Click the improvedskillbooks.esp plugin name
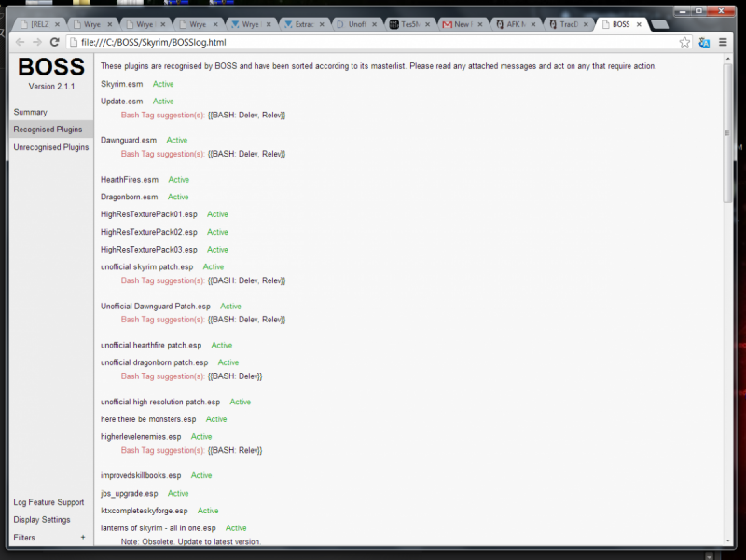Screen dimensions: 746x560 click(x=141, y=475)
